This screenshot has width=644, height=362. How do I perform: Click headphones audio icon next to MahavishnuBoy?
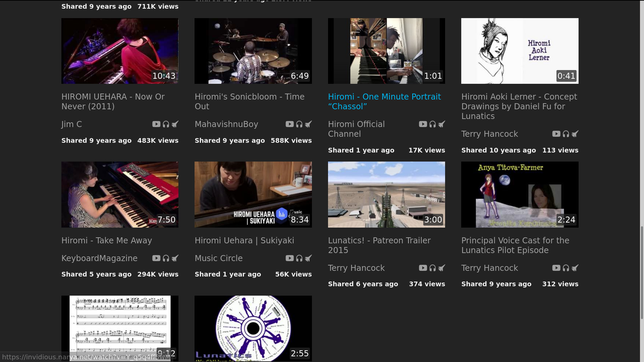299,124
